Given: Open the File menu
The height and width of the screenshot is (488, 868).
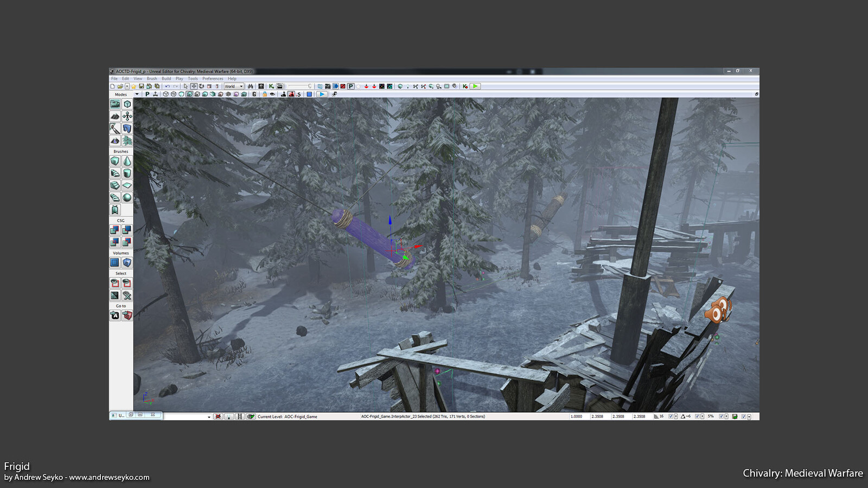Looking at the screenshot, I should click(114, 79).
